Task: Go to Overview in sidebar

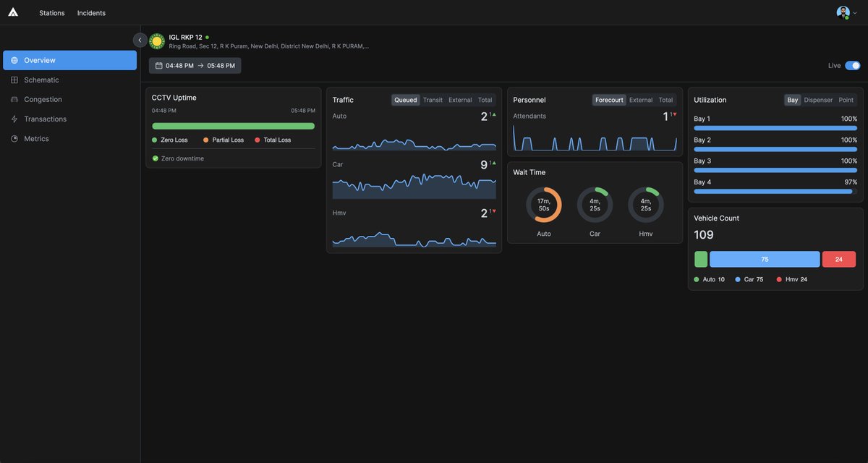Action: point(69,60)
